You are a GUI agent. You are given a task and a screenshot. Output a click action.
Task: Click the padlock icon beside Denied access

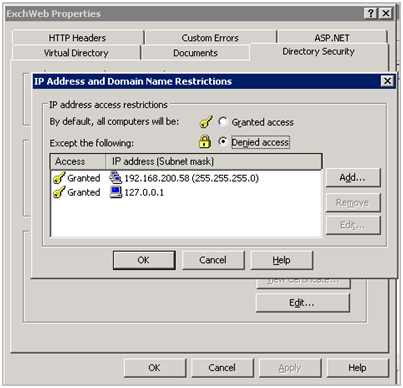click(205, 142)
